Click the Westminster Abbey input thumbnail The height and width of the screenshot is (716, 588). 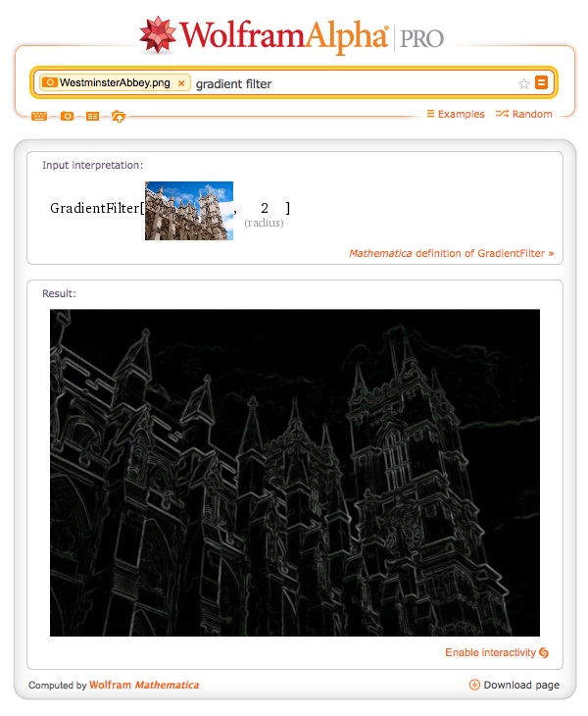(x=189, y=210)
